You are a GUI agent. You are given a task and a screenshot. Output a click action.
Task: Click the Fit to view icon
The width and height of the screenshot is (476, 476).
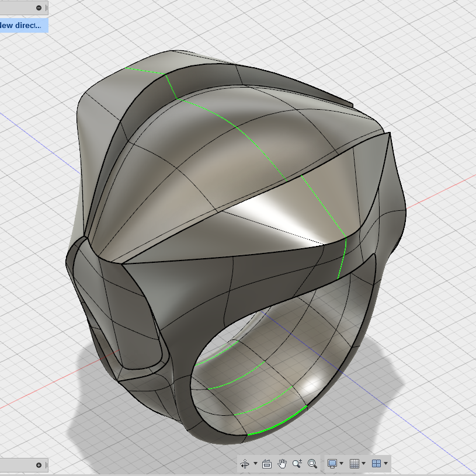(312, 464)
